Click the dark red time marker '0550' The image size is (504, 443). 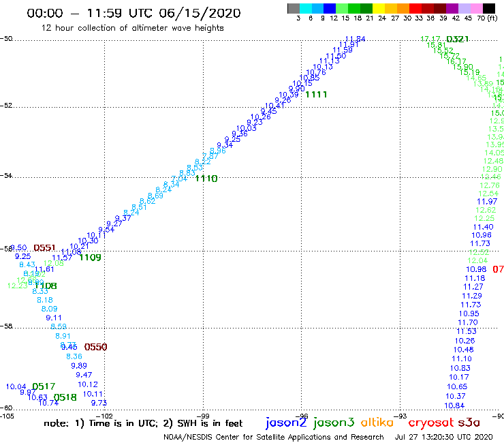coord(95,347)
